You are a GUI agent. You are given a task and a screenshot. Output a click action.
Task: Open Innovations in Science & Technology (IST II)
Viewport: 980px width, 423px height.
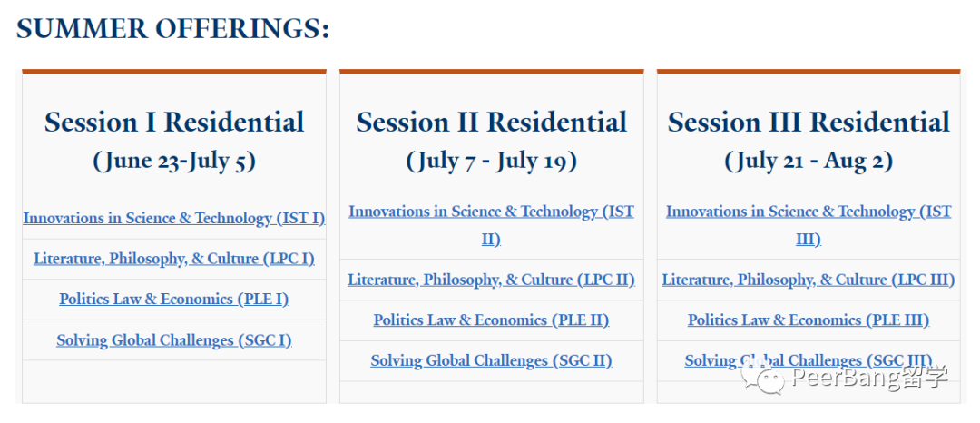click(x=491, y=225)
